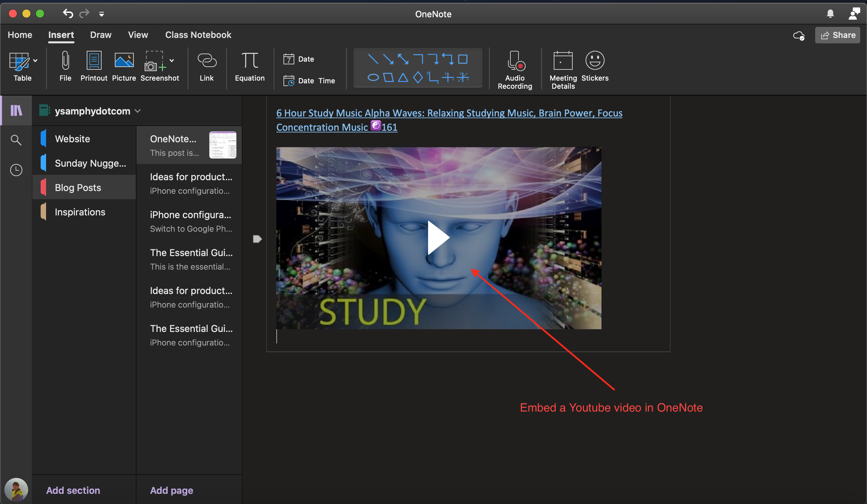The height and width of the screenshot is (504, 867).
Task: Insert a Picture
Action: (124, 66)
